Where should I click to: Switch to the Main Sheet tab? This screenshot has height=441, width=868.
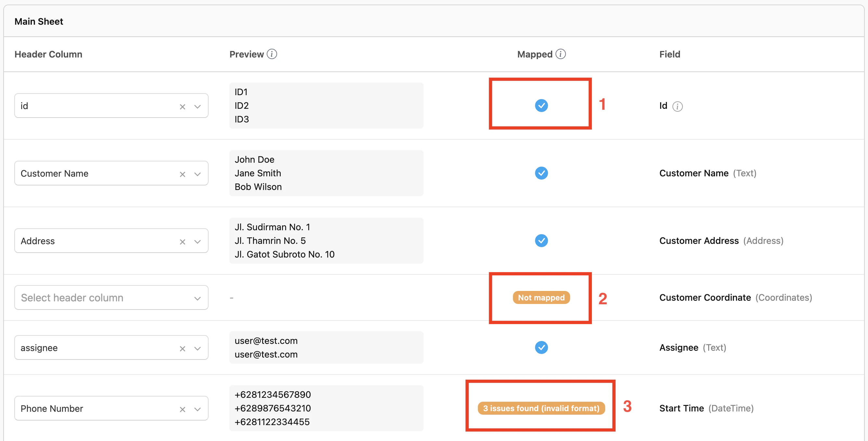click(x=38, y=21)
